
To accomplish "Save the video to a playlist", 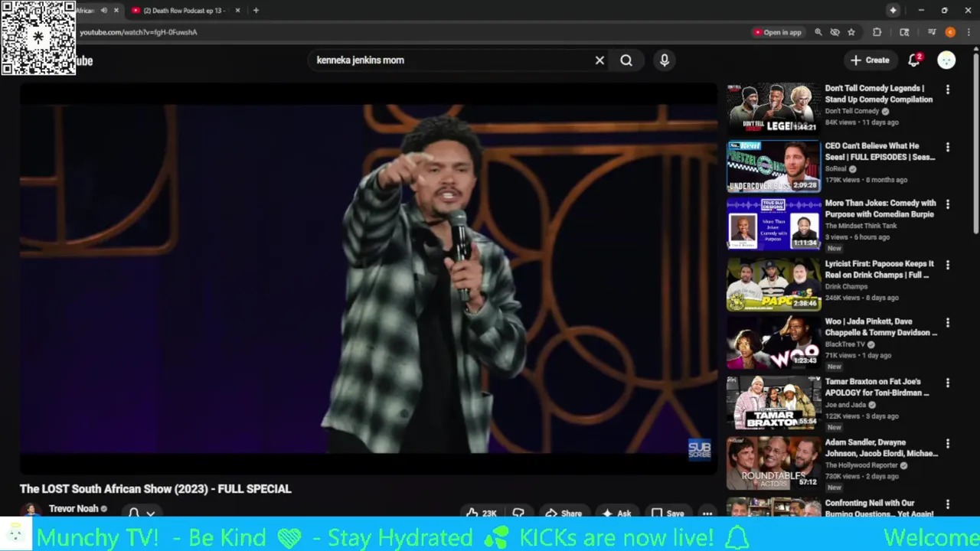I will 667,514.
